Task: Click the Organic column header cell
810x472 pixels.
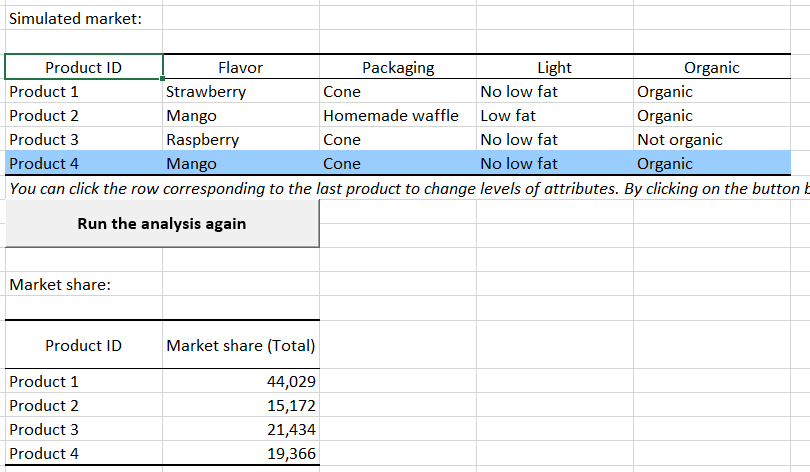Action: [x=711, y=68]
